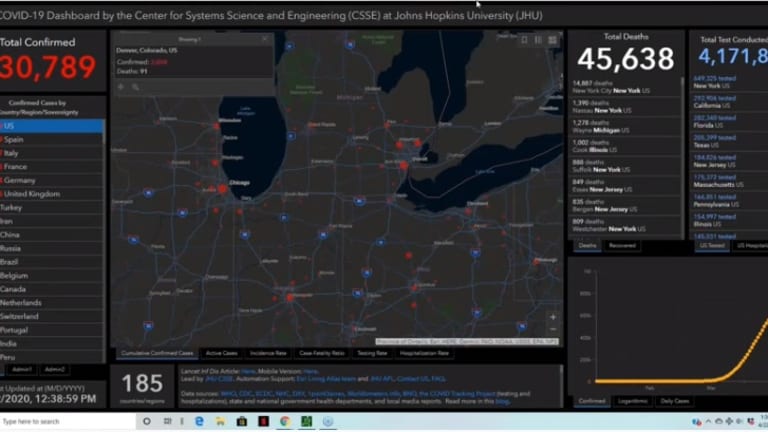
Task: Close the Denver, Colorado popup
Action: pos(265,39)
